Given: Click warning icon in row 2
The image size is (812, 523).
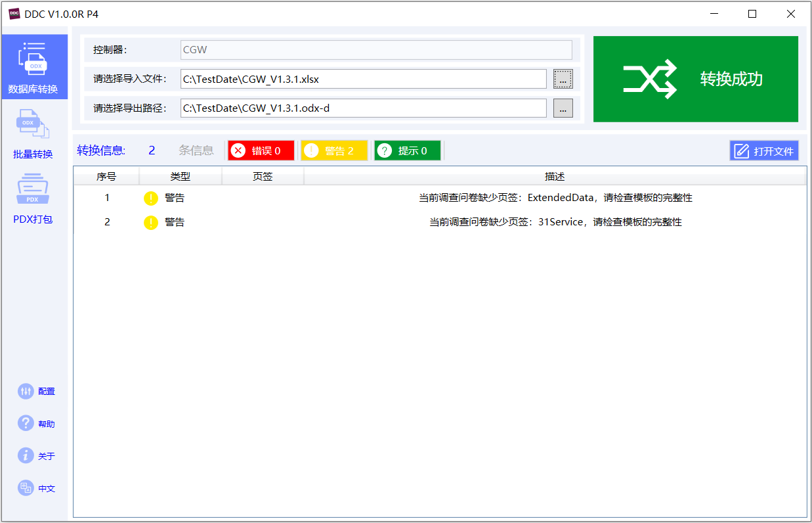Looking at the screenshot, I should [151, 223].
